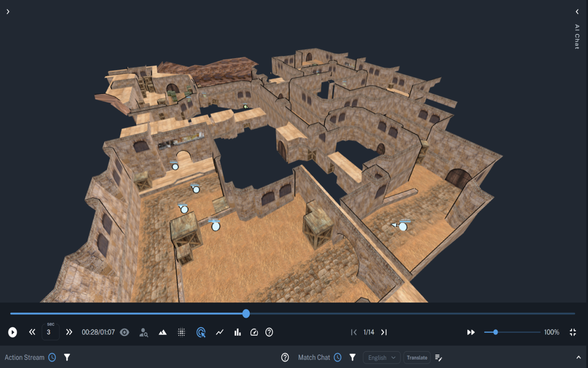Click the fast-forward speed icon
This screenshot has height=368, width=588.
click(x=471, y=332)
